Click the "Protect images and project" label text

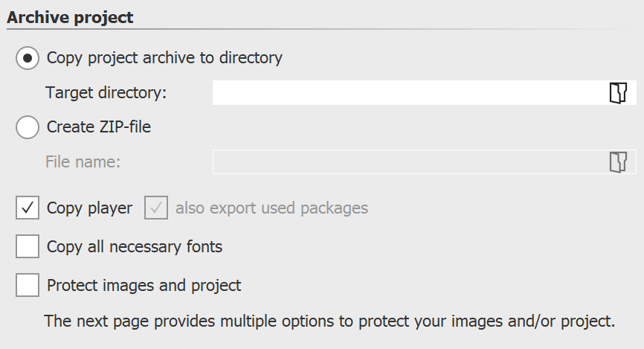click(144, 285)
